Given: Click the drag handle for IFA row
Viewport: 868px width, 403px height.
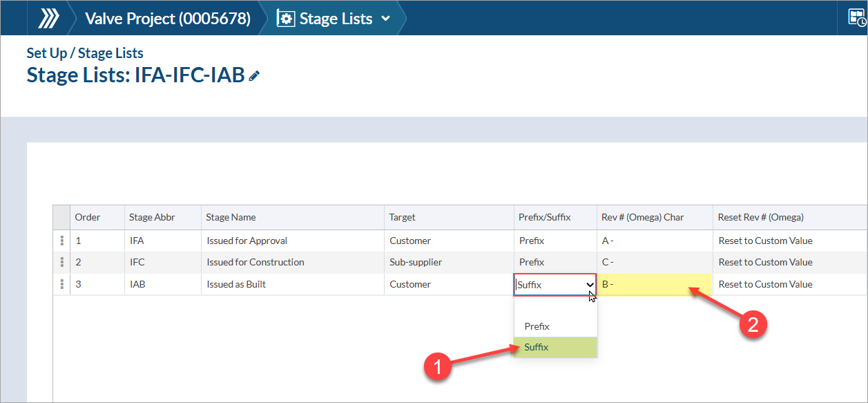Looking at the screenshot, I should pyautogui.click(x=62, y=241).
